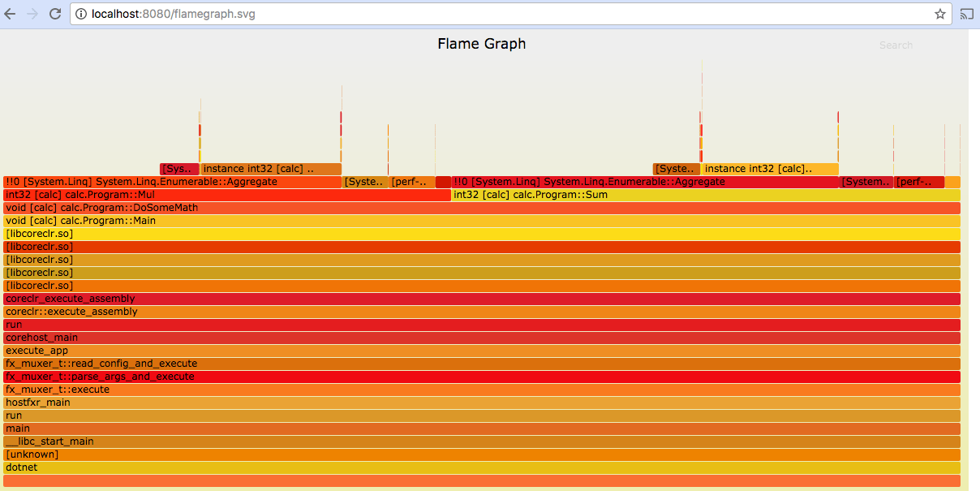Open site information icon in address bar
The image size is (980, 491).
click(x=81, y=14)
